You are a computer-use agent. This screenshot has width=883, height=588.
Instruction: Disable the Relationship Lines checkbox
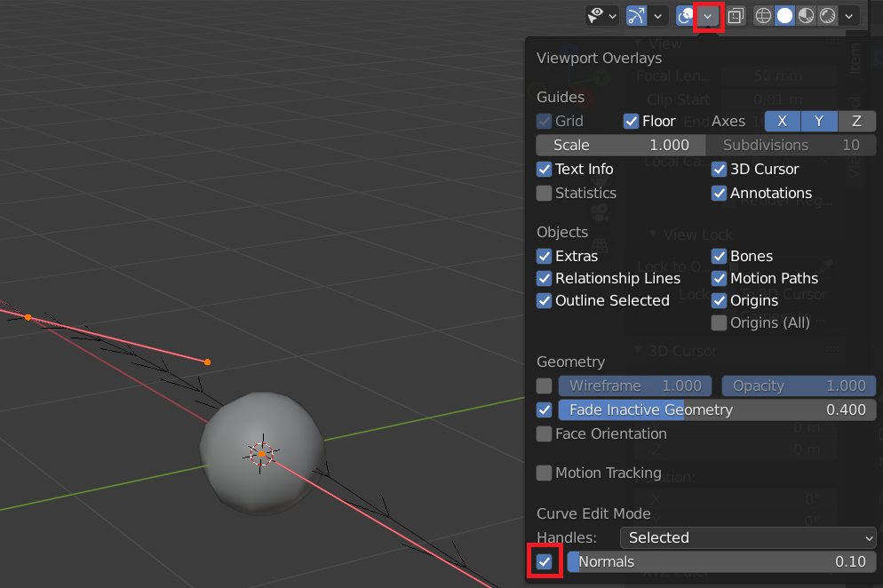point(544,278)
